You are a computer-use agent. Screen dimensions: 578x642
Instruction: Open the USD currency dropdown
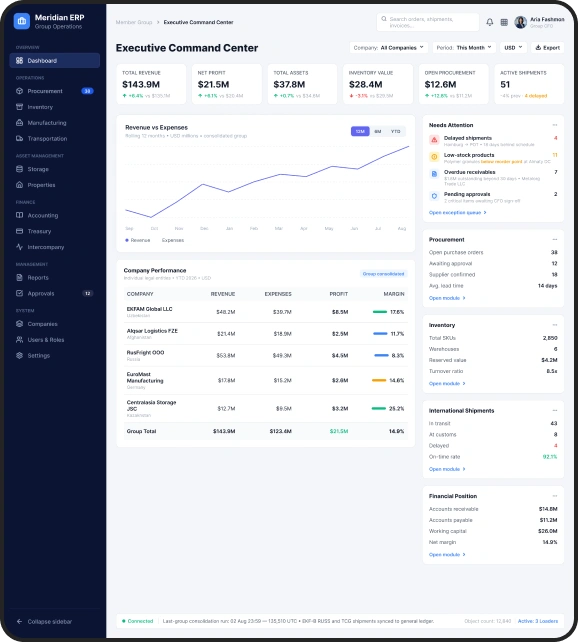pyautogui.click(x=513, y=47)
